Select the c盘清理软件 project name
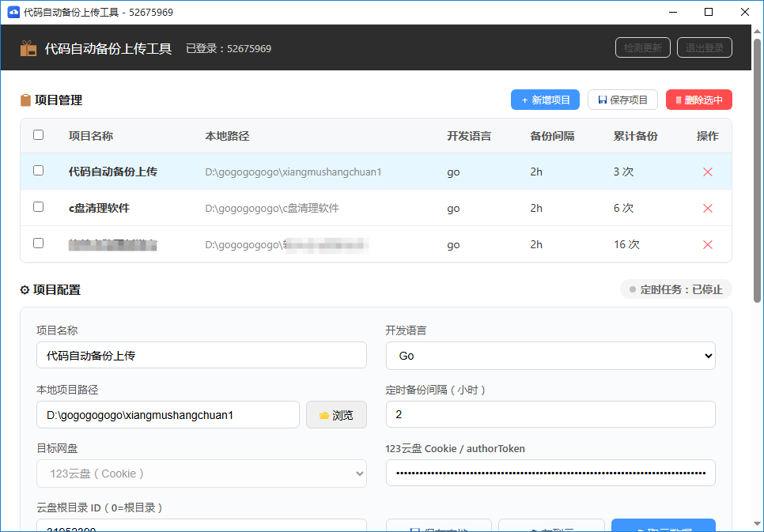This screenshot has height=532, width=764. (x=100, y=208)
